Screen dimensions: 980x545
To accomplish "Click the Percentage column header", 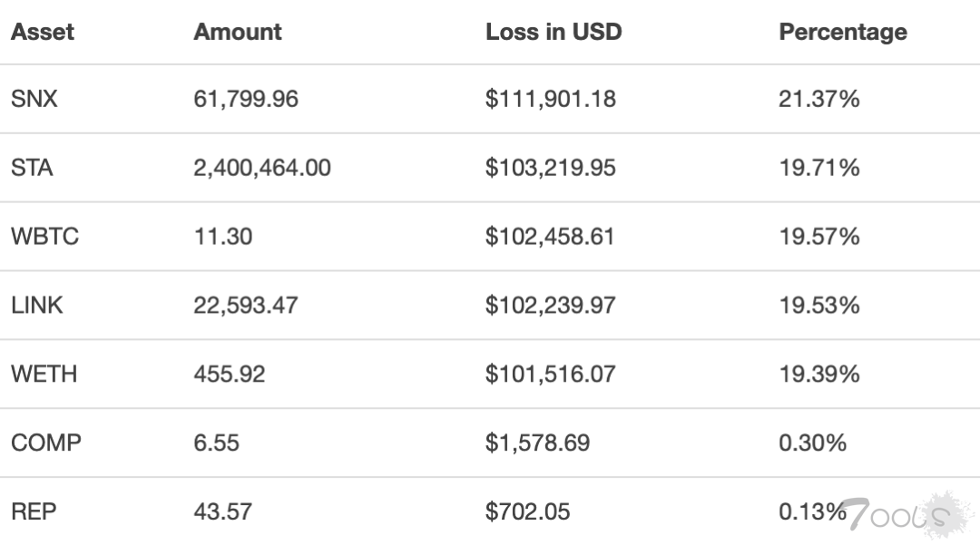I will (x=843, y=32).
